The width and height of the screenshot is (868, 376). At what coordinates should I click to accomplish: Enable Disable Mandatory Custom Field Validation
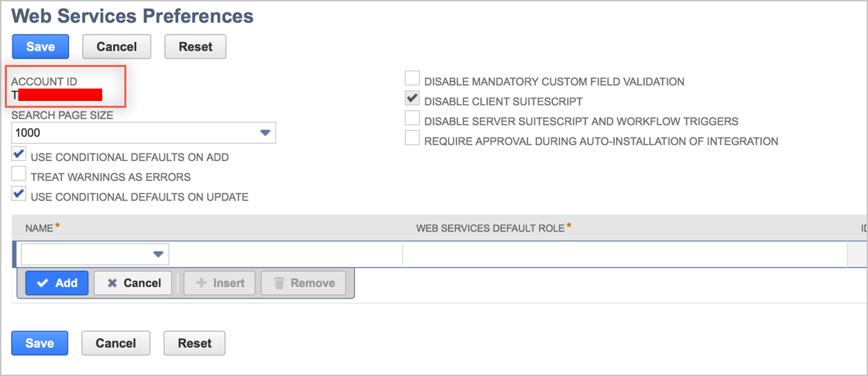tap(412, 79)
